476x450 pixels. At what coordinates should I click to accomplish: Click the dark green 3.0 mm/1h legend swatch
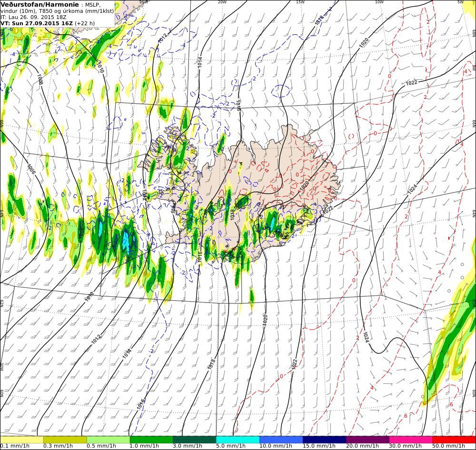click(195, 440)
